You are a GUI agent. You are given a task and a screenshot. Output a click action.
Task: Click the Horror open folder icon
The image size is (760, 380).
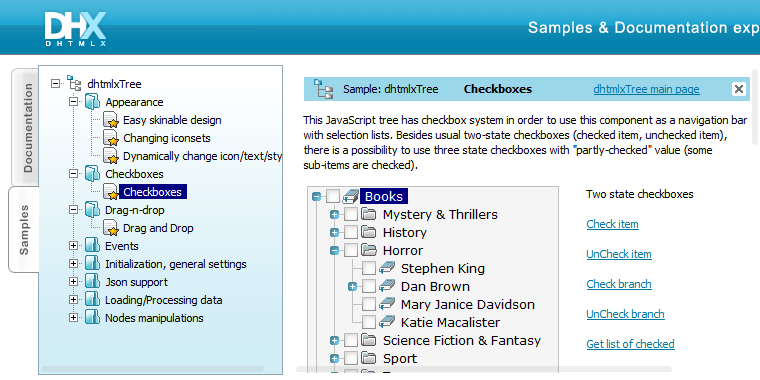tap(369, 250)
